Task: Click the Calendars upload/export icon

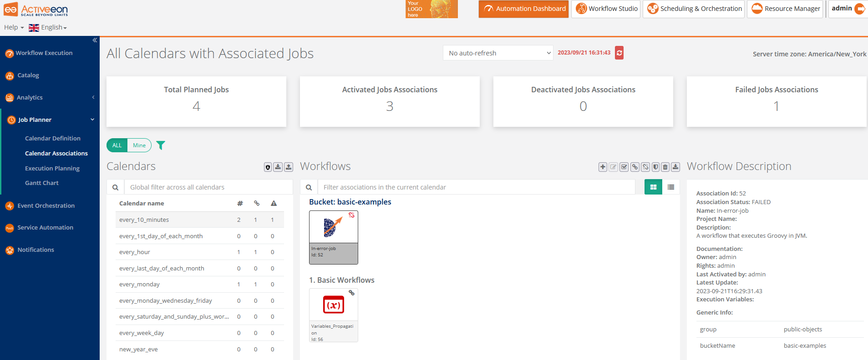Action: pyautogui.click(x=289, y=167)
